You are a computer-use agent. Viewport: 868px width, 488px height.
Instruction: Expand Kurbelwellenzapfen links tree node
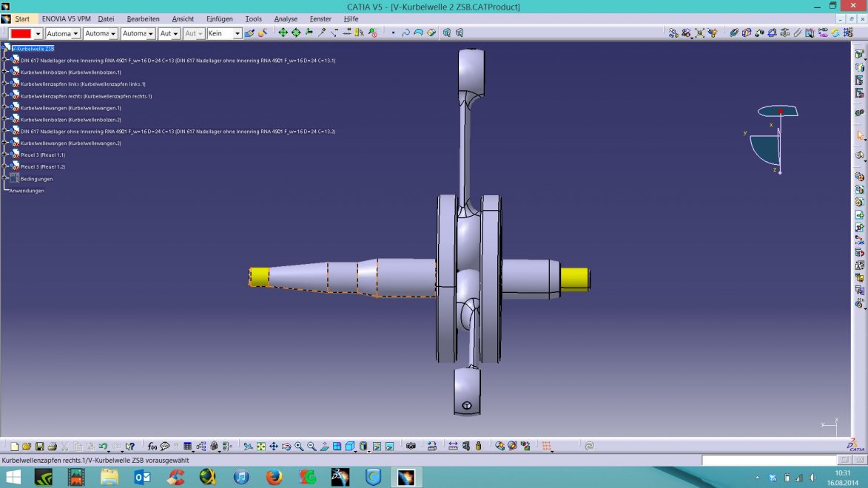[4, 84]
